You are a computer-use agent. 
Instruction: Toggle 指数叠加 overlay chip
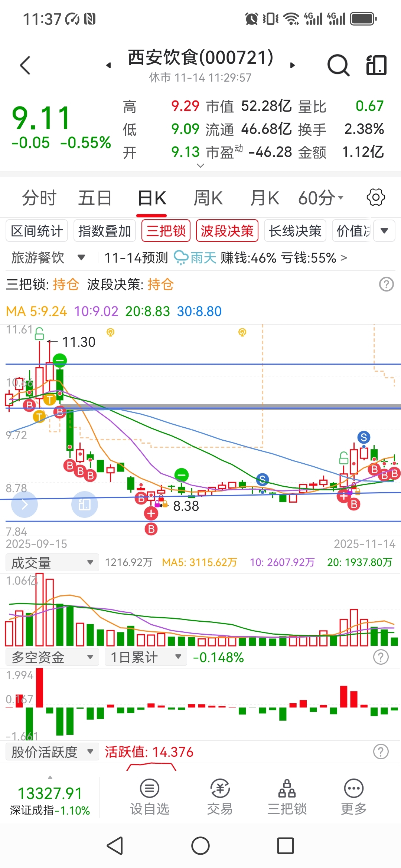pos(105,231)
